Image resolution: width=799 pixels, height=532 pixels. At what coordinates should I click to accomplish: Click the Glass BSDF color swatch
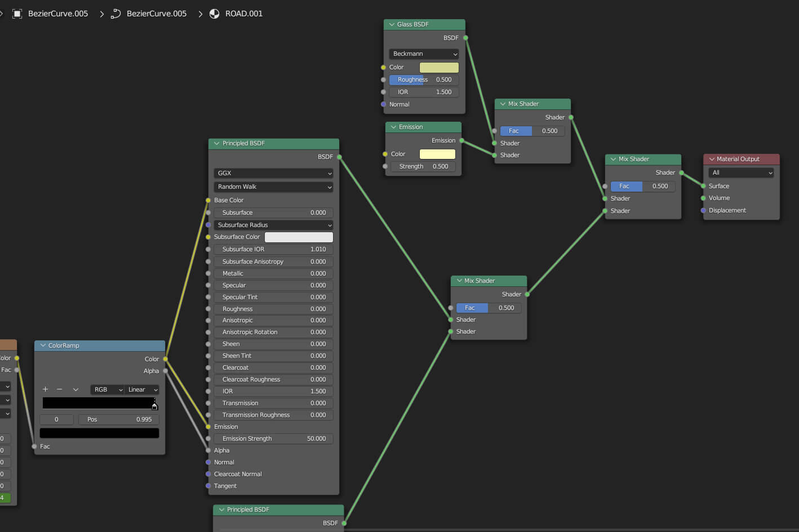[439, 68]
